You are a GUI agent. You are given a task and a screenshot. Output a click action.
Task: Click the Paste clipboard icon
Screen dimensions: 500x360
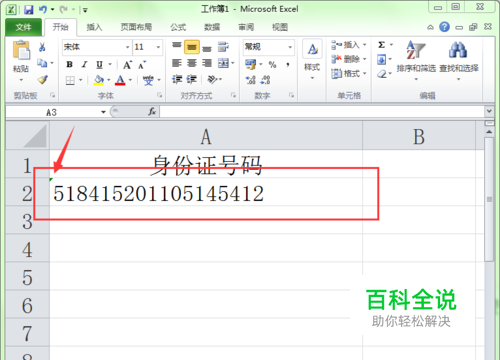coord(21,50)
